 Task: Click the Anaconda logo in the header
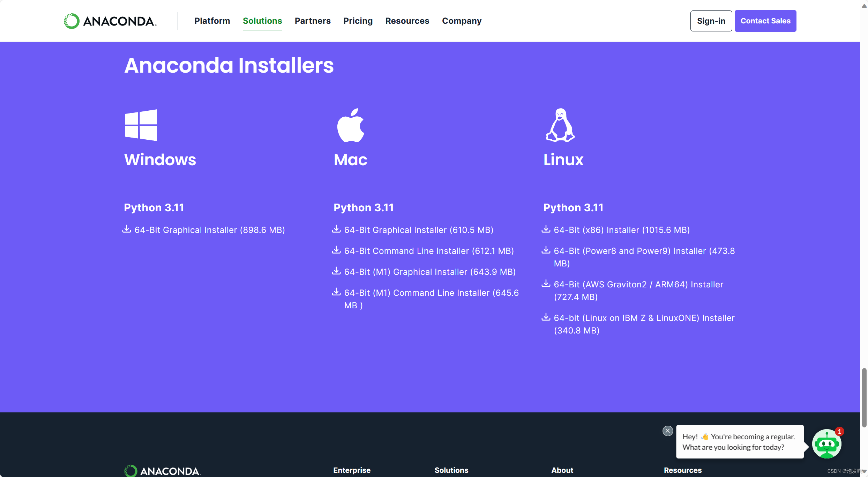tap(109, 21)
